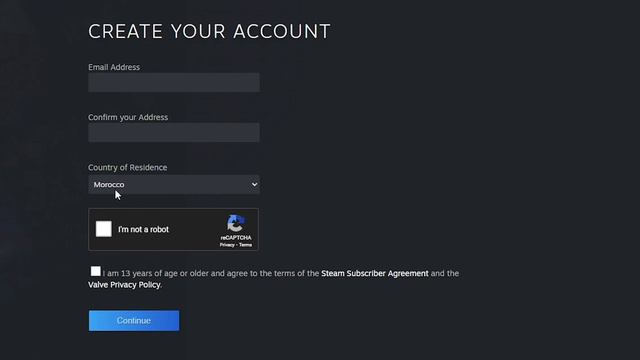
Task: Focus the Confirm your Address input field
Action: coord(173,133)
